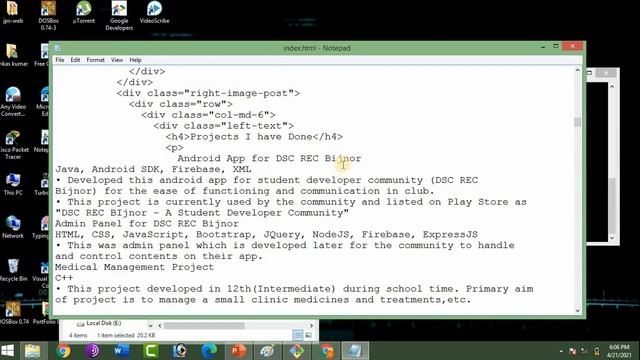The width and height of the screenshot is (640, 360).
Task: Switch Explorer to details view
Action: click(298, 335)
